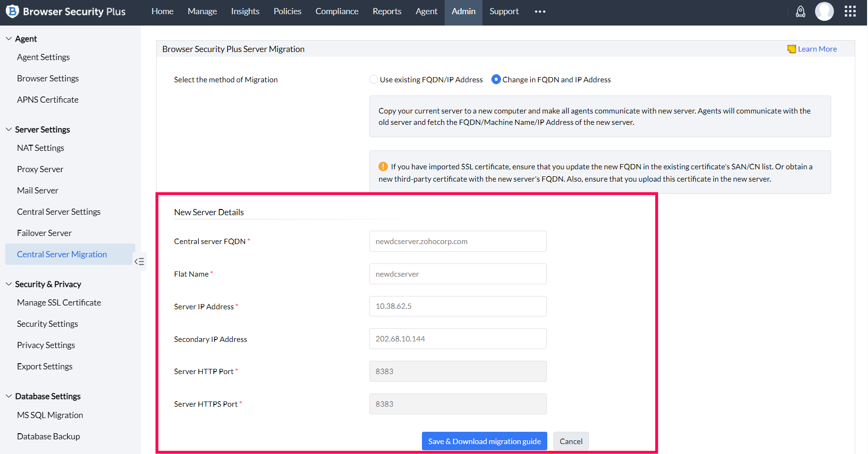The image size is (868, 454).
Task: Open Privacy Settings
Action: point(46,345)
